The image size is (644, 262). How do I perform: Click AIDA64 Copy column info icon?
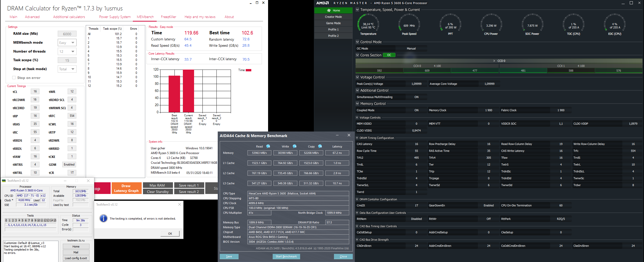click(320, 146)
